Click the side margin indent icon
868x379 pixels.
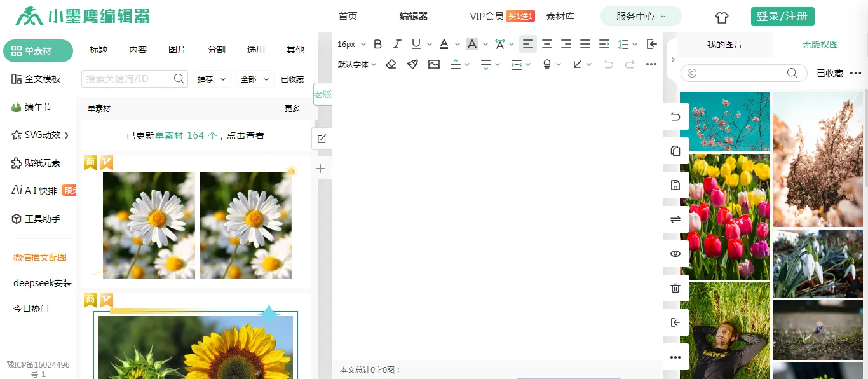(x=517, y=64)
